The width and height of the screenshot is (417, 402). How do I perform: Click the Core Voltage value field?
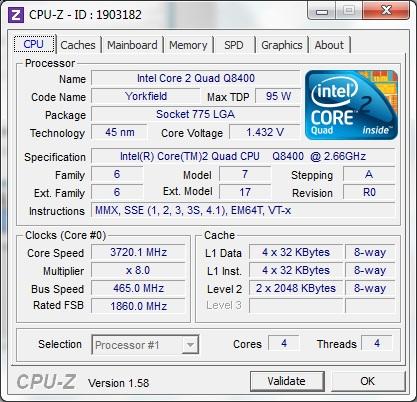point(265,132)
